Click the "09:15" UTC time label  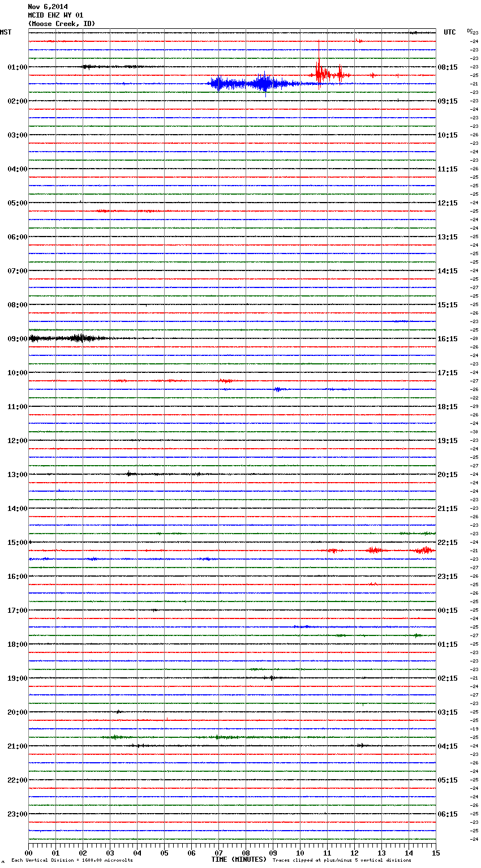[x=448, y=101]
